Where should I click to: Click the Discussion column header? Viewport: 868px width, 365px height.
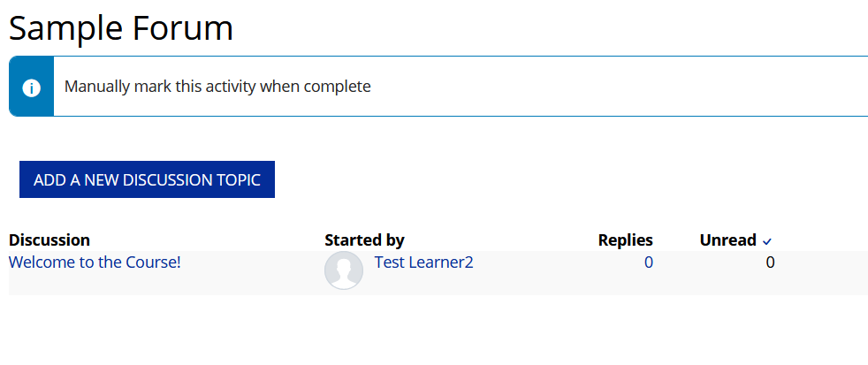49,240
